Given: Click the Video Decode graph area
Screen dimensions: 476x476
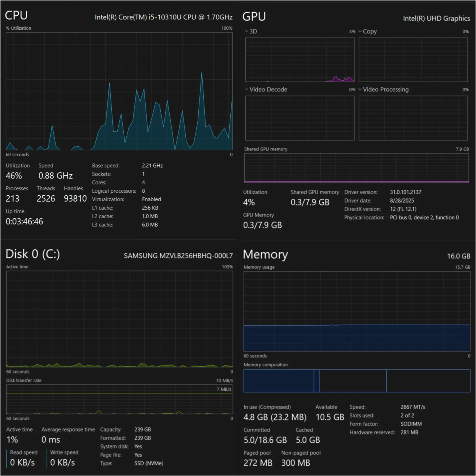Looking at the screenshot, I should 299,118.
